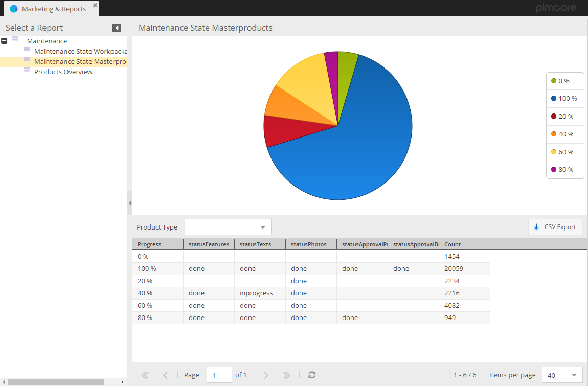This screenshot has width=588, height=387.
Task: Open Maintenance State Workpackages report
Action: click(x=80, y=52)
